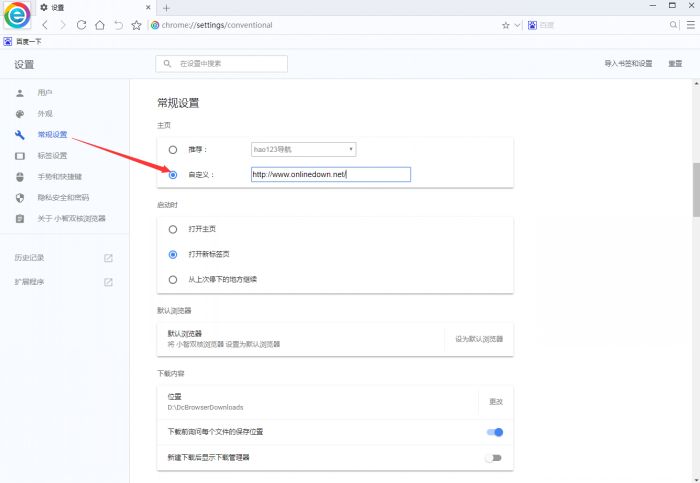This screenshot has width=700, height=483.
Task: Open the hao123导航 dropdown
Action: (x=303, y=150)
